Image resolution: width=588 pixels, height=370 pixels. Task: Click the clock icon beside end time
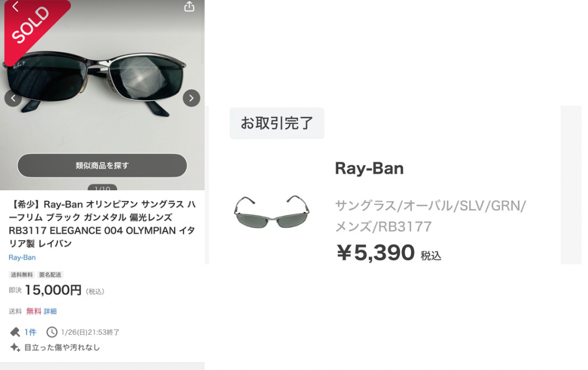pos(52,332)
